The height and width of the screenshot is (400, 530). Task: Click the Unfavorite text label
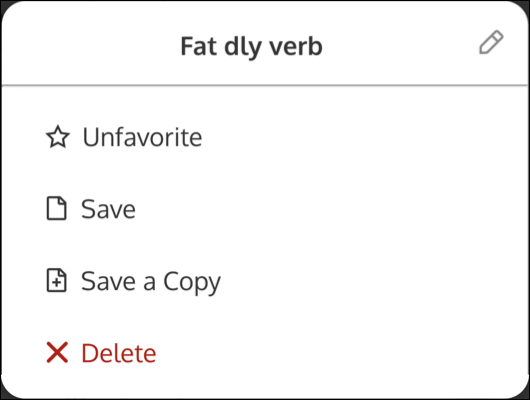(x=142, y=137)
